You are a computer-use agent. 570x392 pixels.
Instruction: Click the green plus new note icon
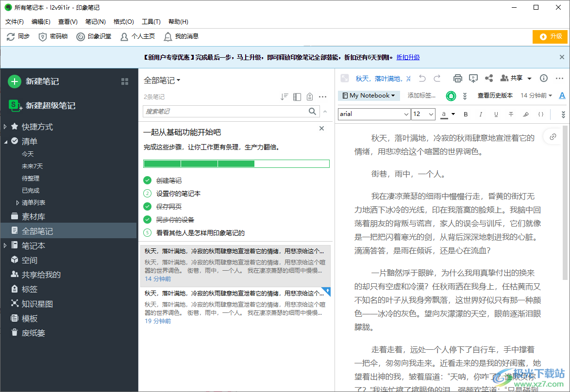tap(15, 82)
